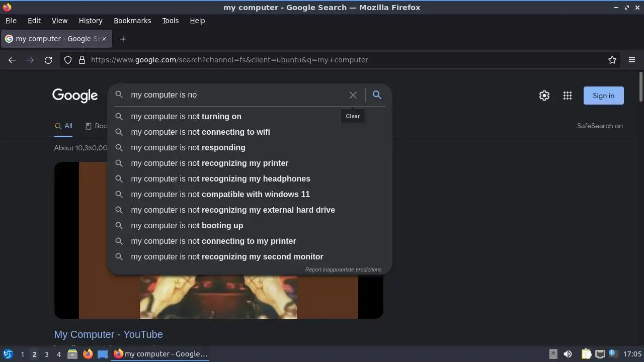Open a new tab with plus button

click(x=123, y=39)
